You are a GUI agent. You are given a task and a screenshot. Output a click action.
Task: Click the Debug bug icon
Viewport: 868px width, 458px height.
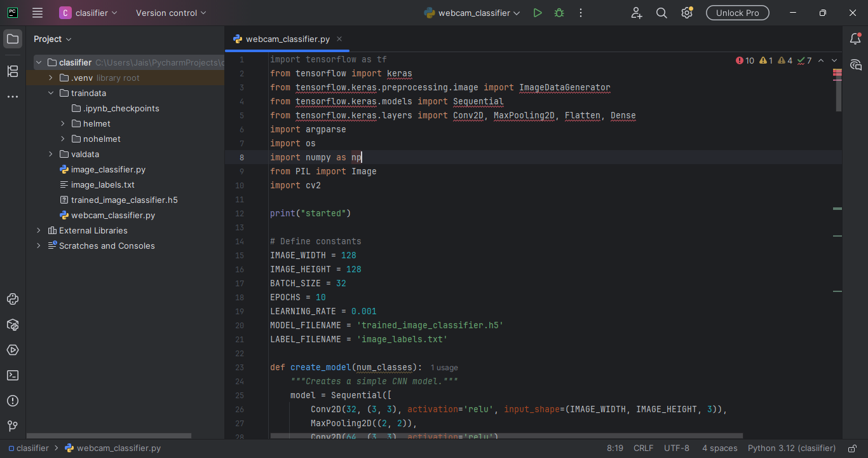[559, 13]
